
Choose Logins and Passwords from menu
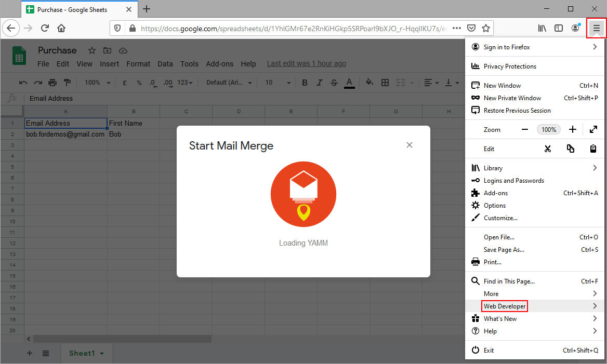point(513,181)
